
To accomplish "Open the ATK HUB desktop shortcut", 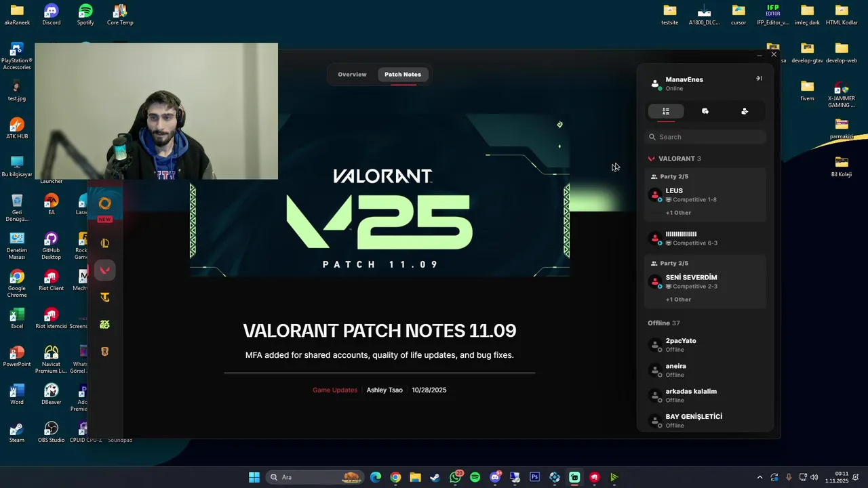I will [x=17, y=128].
